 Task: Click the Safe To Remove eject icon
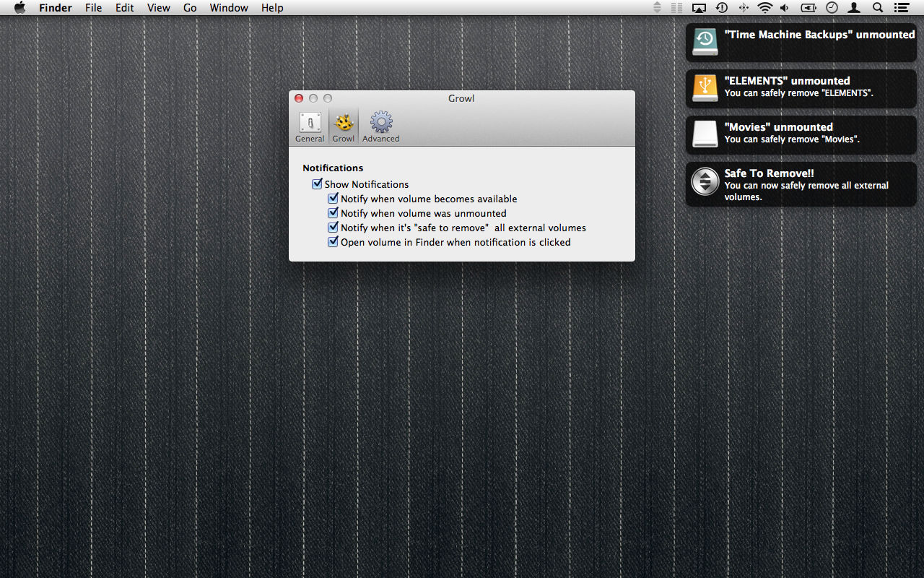click(x=705, y=181)
